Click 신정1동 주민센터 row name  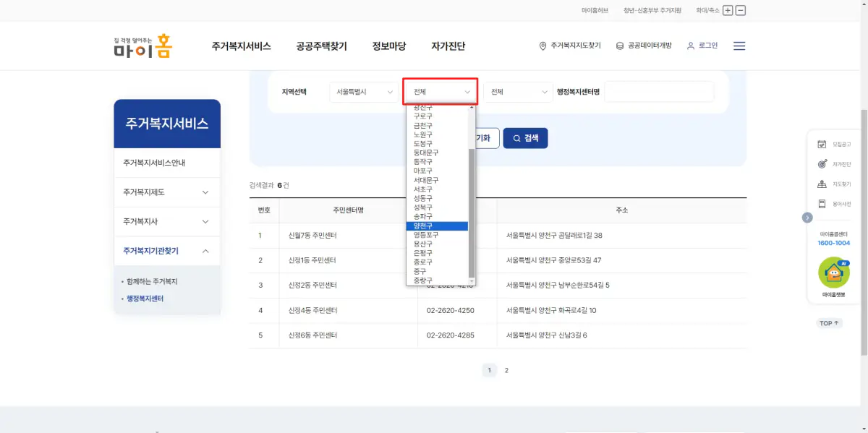(312, 260)
